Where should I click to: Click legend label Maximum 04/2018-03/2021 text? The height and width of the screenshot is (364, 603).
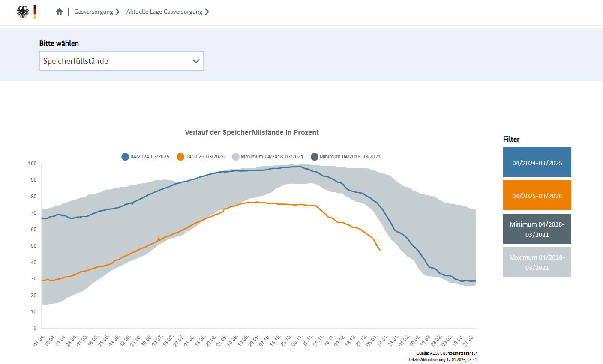(272, 157)
